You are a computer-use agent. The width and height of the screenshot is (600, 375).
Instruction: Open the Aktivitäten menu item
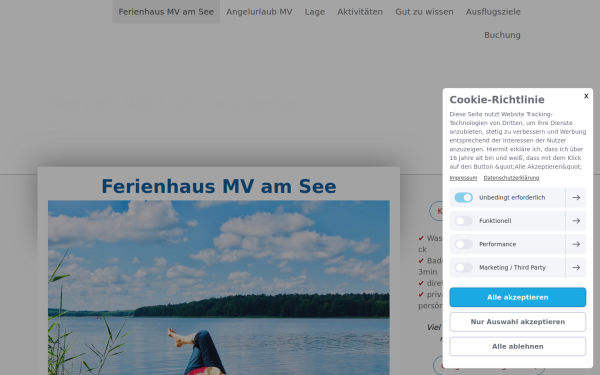(x=360, y=12)
